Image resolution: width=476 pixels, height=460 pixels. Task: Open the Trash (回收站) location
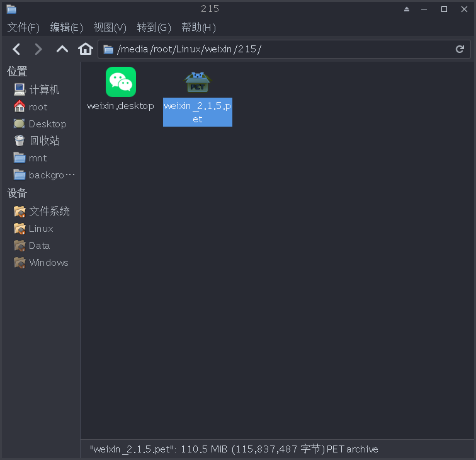[x=37, y=141]
